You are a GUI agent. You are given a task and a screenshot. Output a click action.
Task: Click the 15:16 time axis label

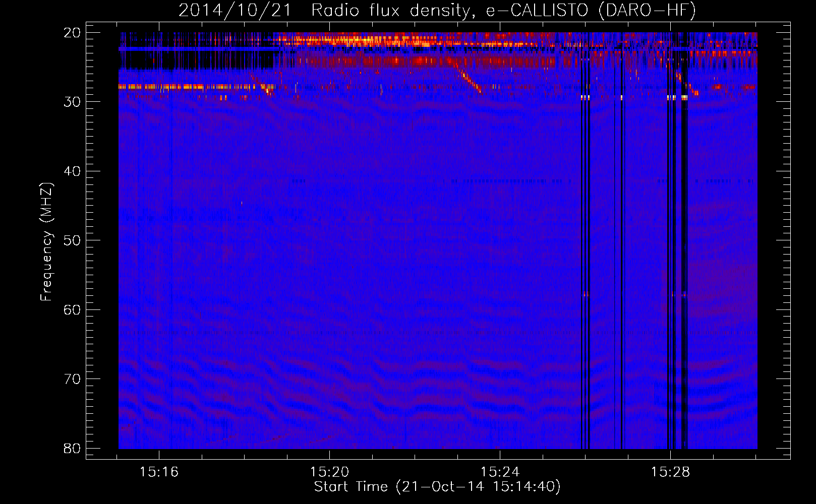(159, 472)
